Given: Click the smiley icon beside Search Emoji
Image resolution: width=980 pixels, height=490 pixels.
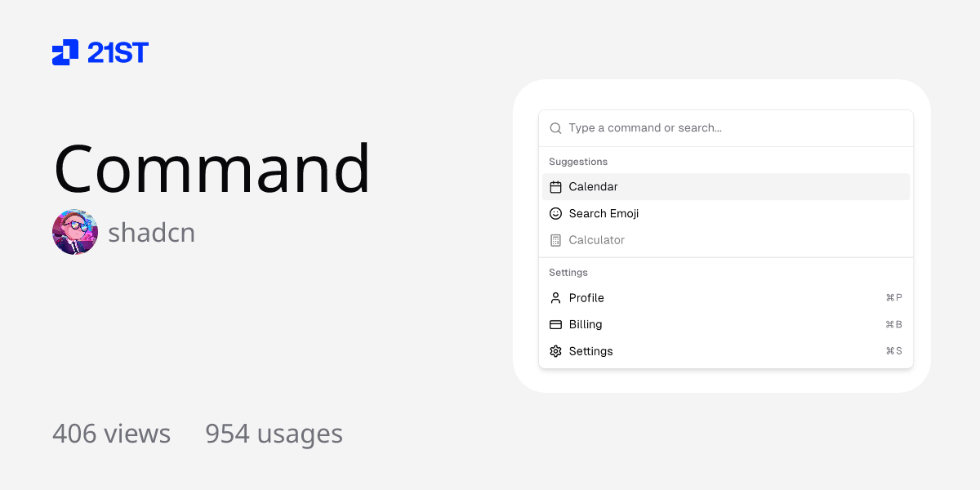Looking at the screenshot, I should tap(555, 213).
